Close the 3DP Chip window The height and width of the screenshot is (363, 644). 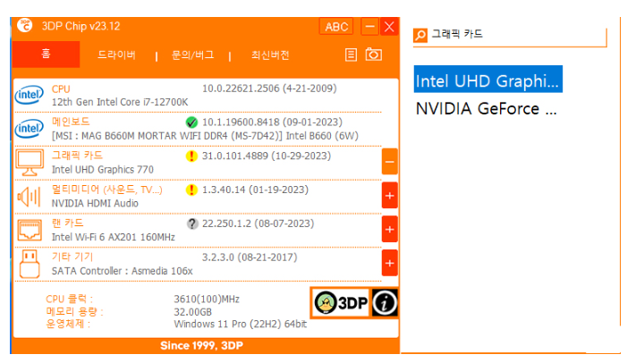tap(389, 27)
